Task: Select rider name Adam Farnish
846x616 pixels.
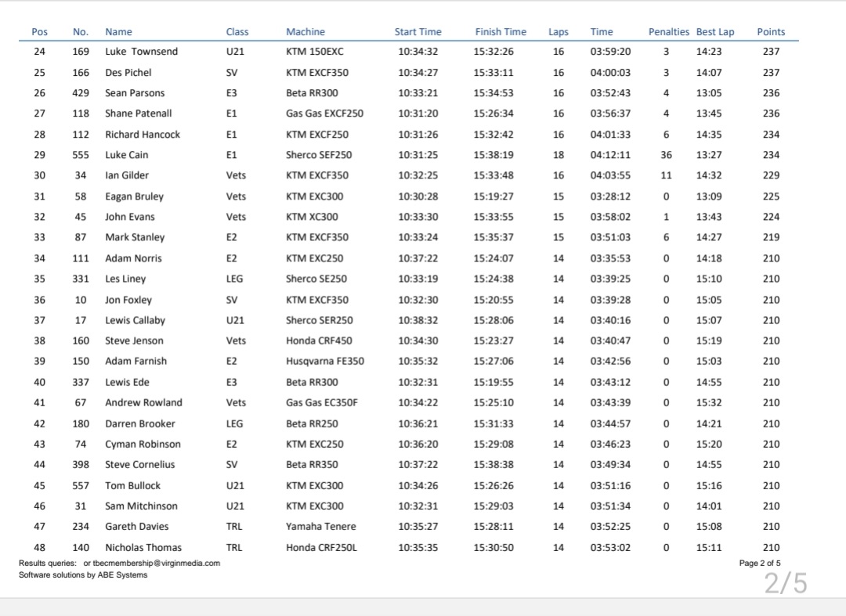Action: (x=136, y=361)
